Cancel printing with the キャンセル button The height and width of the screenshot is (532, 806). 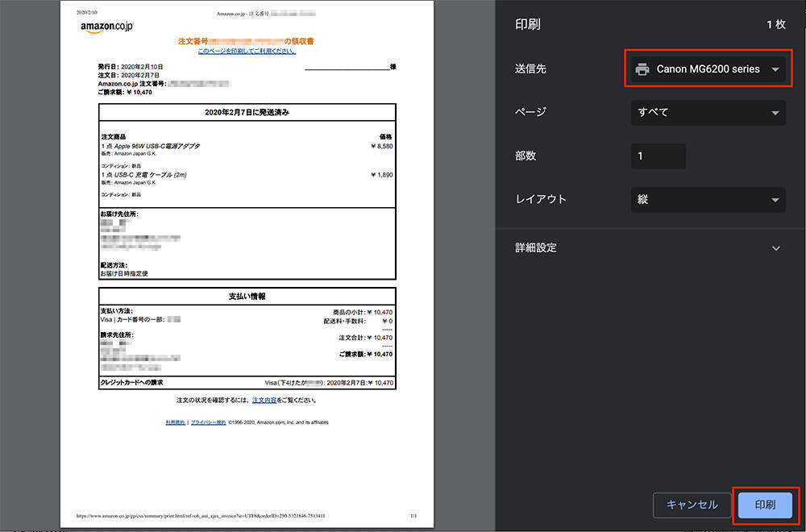[692, 505]
